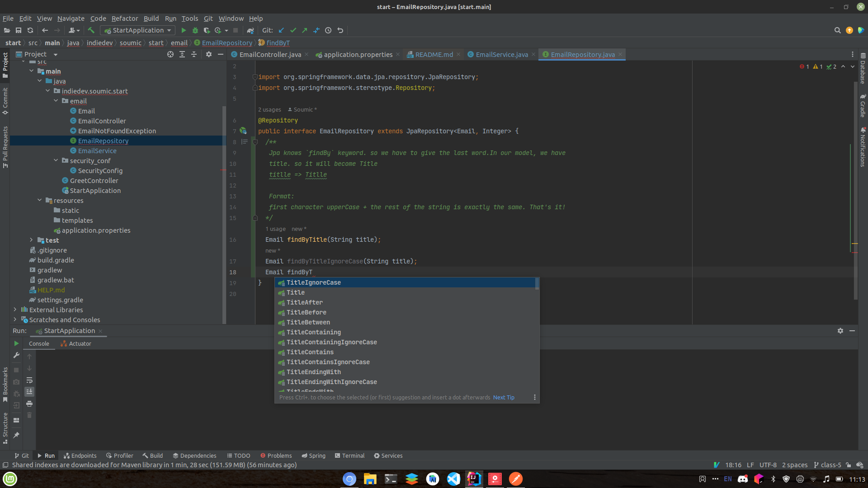Image resolution: width=868 pixels, height=488 pixels.
Task: Open the StartApplication run configuration dropdown
Action: (138, 30)
